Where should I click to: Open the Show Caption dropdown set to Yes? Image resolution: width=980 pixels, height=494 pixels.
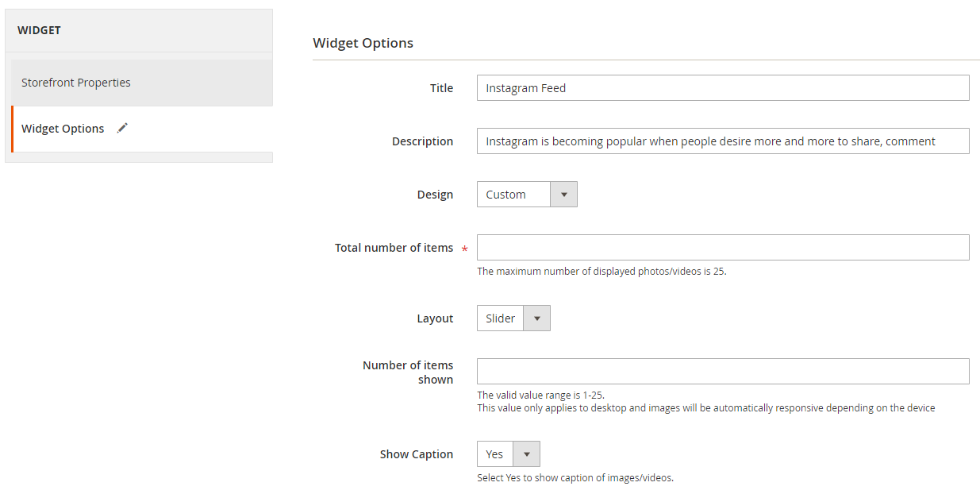click(508, 454)
